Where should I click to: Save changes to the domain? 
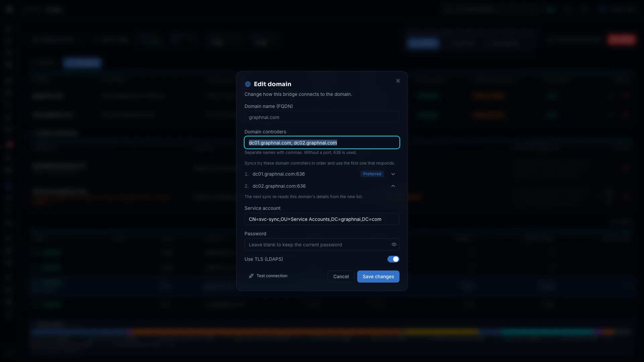pos(378,277)
